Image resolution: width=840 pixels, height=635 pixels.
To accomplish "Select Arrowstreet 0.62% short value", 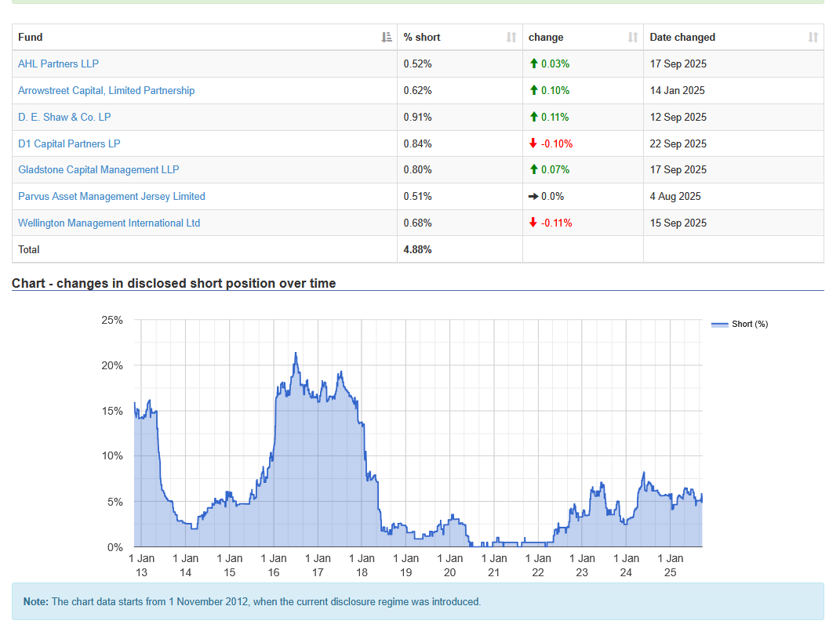I will pos(417,90).
